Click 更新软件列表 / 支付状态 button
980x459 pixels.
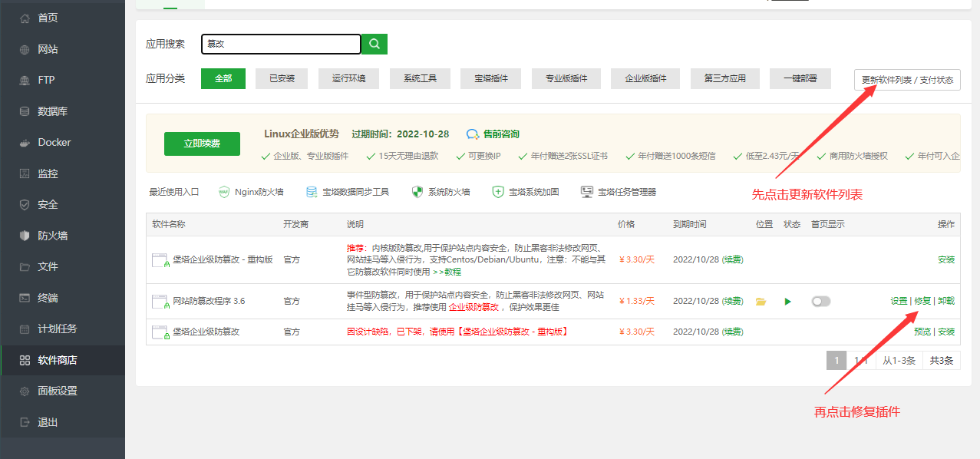(907, 80)
